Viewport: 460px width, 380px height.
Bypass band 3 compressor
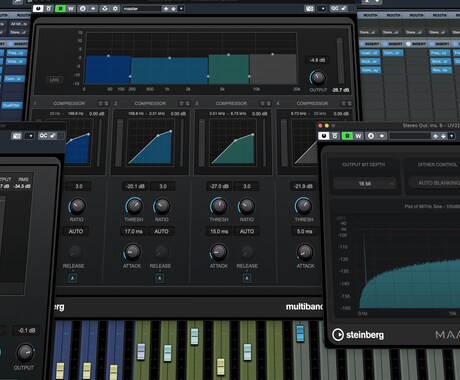click(263, 103)
